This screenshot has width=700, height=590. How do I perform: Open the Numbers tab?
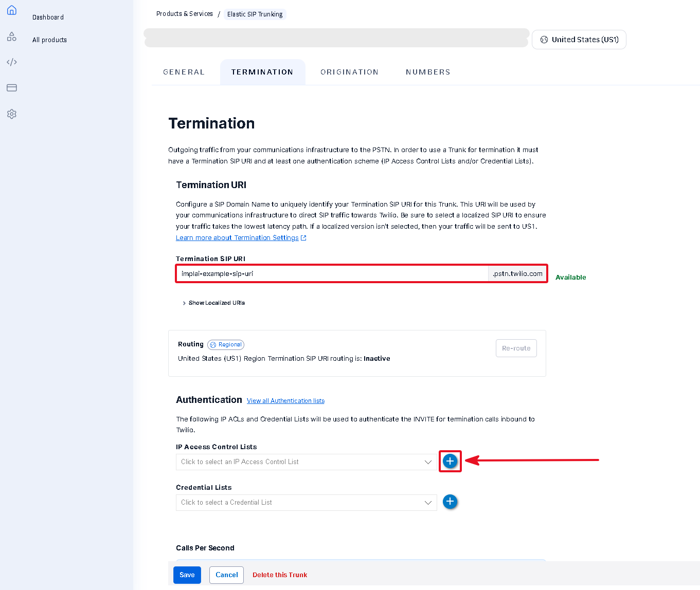click(x=428, y=72)
